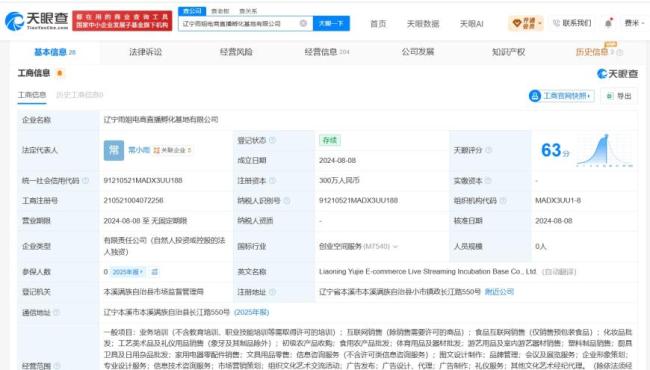Open the legal representative's name link

139,150
